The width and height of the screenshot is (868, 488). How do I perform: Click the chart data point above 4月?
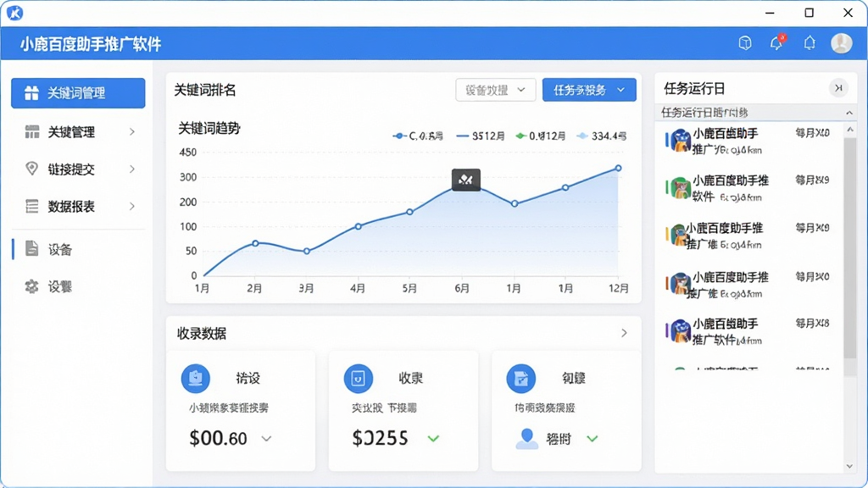tap(359, 226)
